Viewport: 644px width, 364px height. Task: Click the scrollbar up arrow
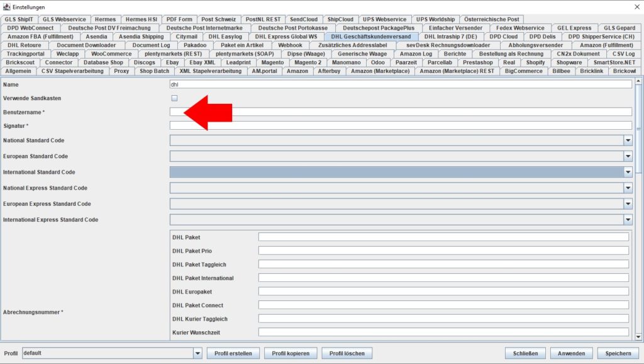click(x=638, y=81)
